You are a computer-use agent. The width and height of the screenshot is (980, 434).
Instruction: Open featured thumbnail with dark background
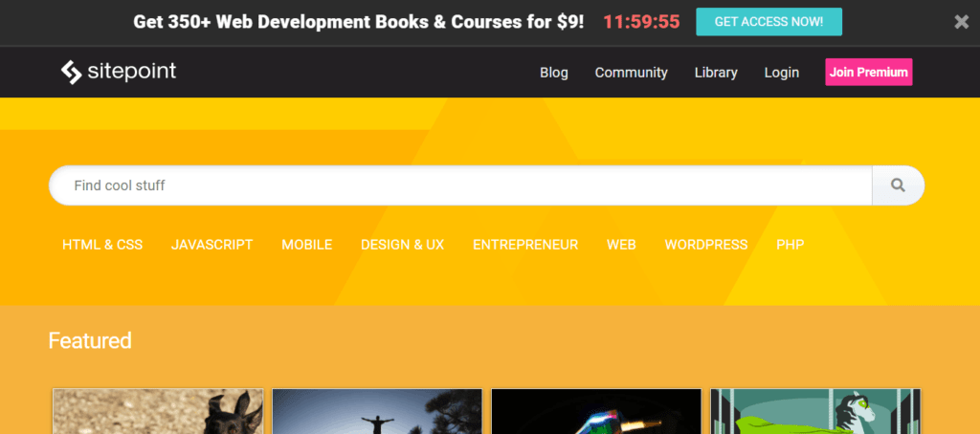pos(596,411)
